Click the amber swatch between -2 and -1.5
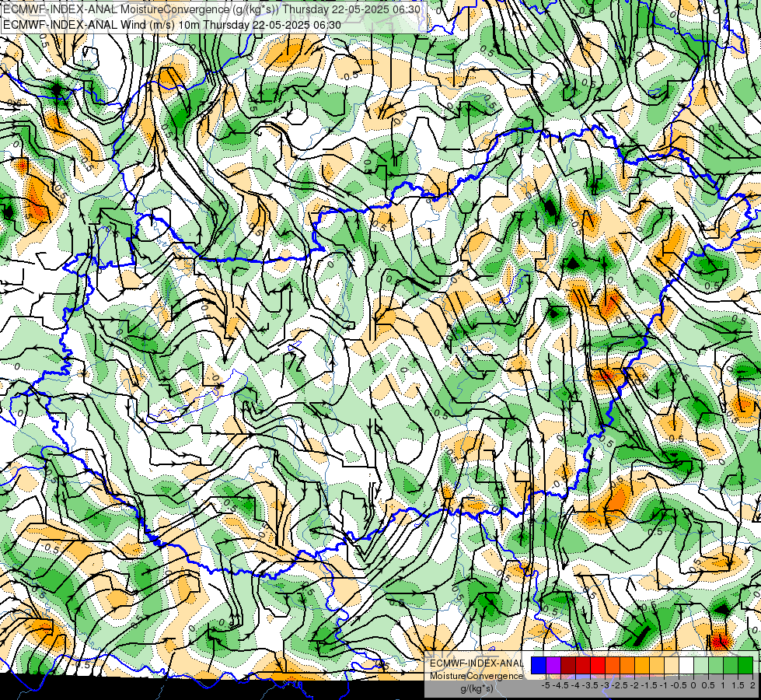The width and height of the screenshot is (761, 700). coord(642,666)
